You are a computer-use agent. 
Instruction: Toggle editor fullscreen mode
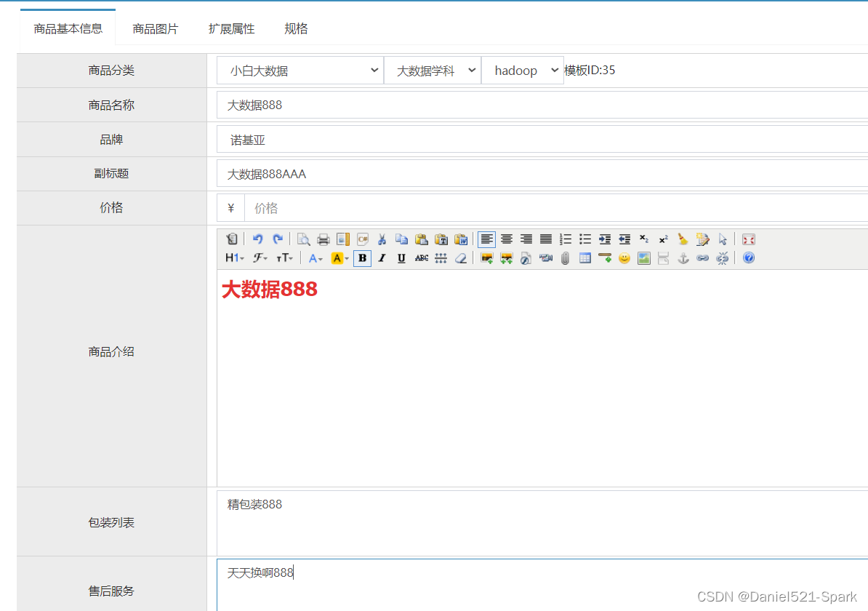tap(749, 239)
